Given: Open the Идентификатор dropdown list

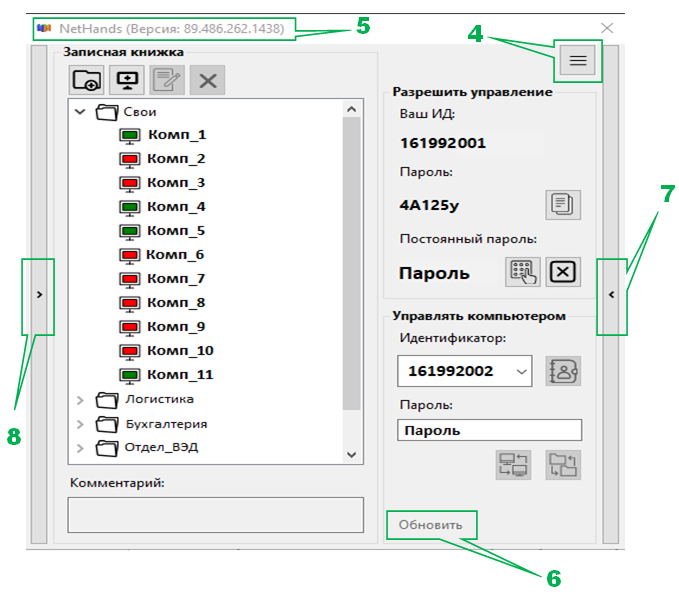Looking at the screenshot, I should tap(520, 371).
